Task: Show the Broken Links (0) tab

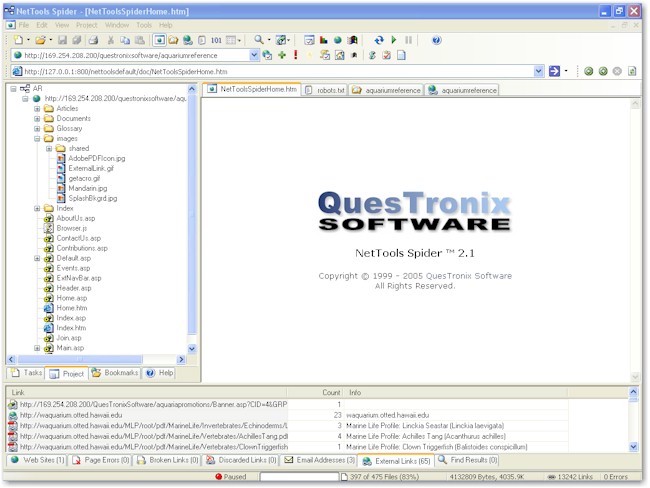Action: 168,460
